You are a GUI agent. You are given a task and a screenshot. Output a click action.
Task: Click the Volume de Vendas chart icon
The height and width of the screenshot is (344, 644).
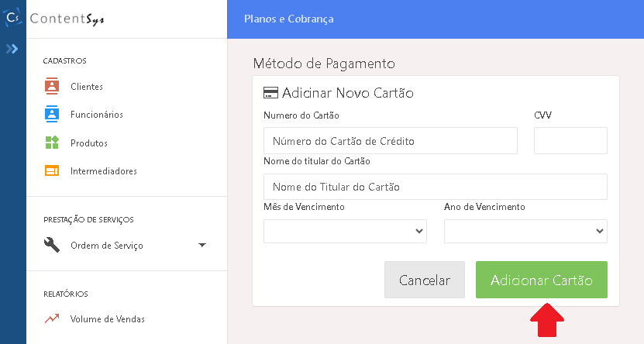(x=52, y=318)
